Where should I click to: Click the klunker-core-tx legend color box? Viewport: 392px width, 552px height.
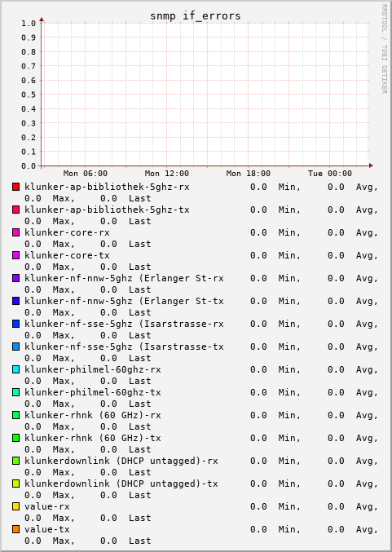point(15,255)
